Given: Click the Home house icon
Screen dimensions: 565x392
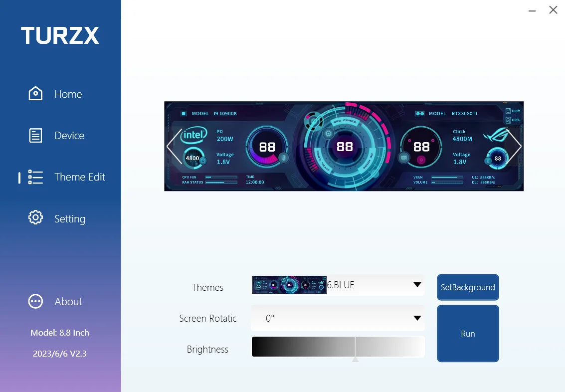Looking at the screenshot, I should [35, 94].
